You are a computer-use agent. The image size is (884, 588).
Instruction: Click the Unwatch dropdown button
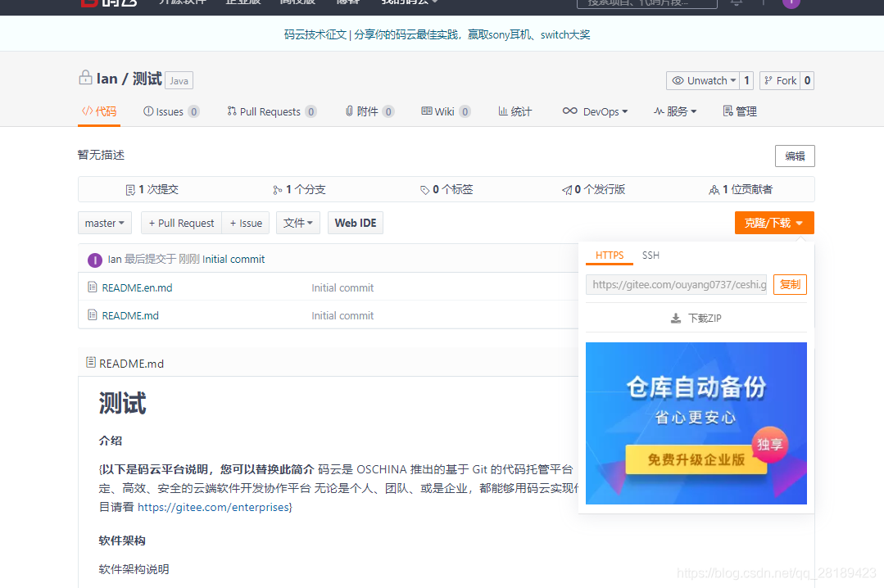[703, 80]
